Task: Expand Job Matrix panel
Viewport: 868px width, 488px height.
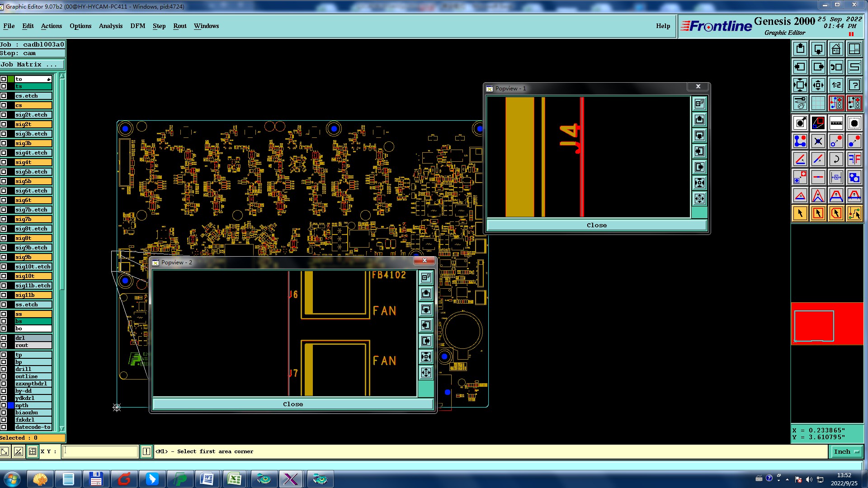Action: [x=32, y=65]
